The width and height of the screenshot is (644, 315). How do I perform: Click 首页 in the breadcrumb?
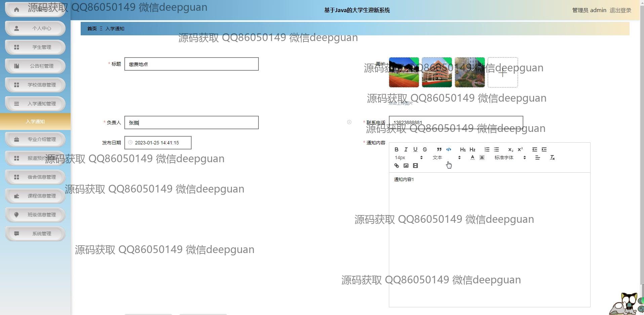(x=92, y=29)
